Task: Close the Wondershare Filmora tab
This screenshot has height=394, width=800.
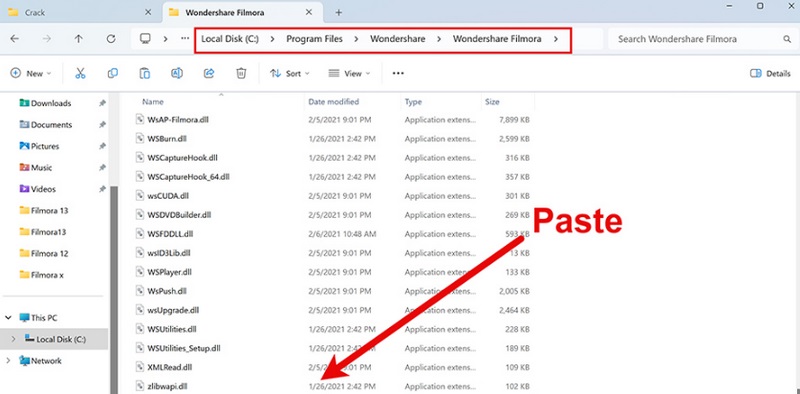Action: (308, 12)
